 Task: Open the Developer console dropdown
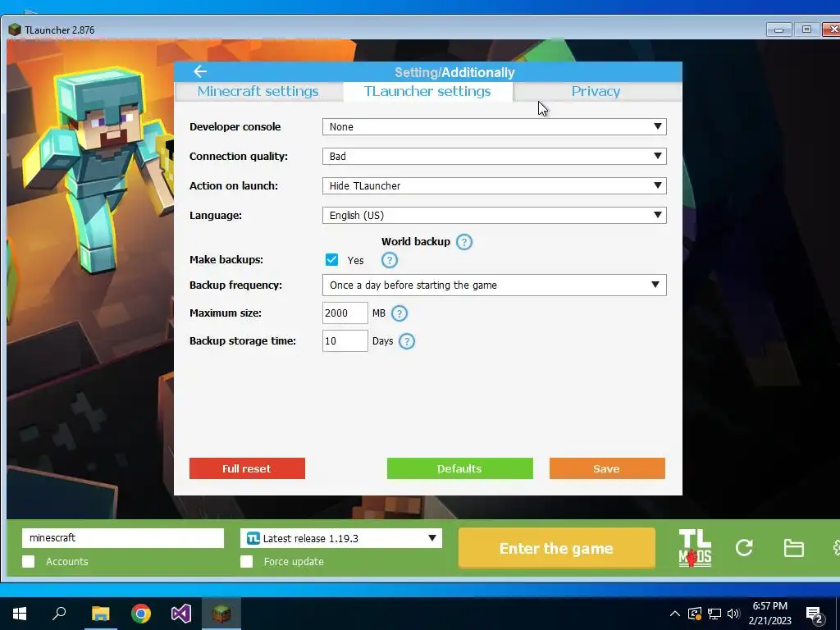[x=495, y=127]
